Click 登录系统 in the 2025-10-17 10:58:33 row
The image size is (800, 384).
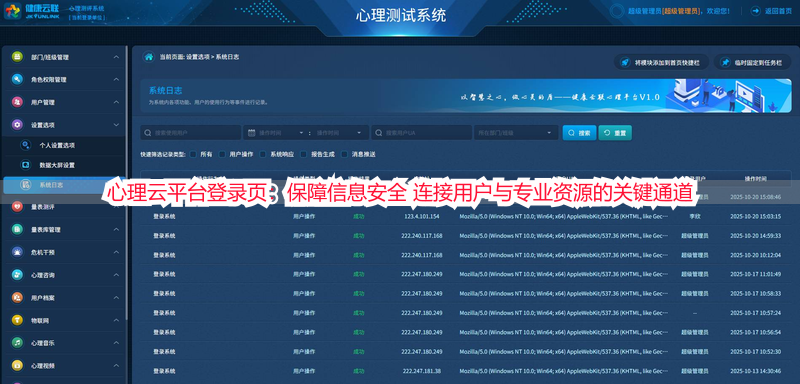(x=164, y=294)
